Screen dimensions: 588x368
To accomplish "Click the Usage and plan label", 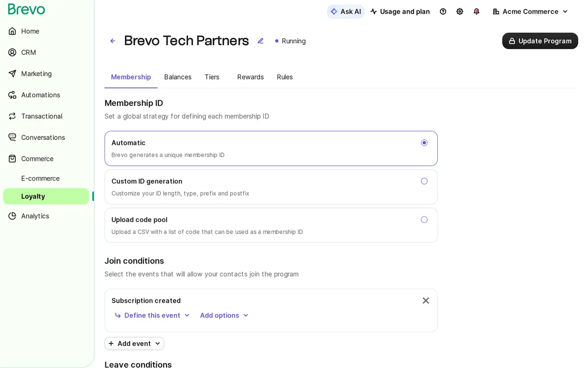I will pyautogui.click(x=405, y=11).
